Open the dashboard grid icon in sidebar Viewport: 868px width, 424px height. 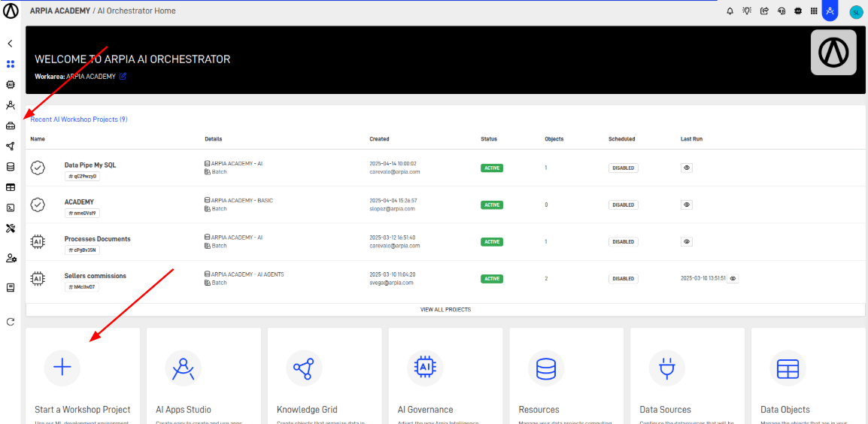click(10, 64)
